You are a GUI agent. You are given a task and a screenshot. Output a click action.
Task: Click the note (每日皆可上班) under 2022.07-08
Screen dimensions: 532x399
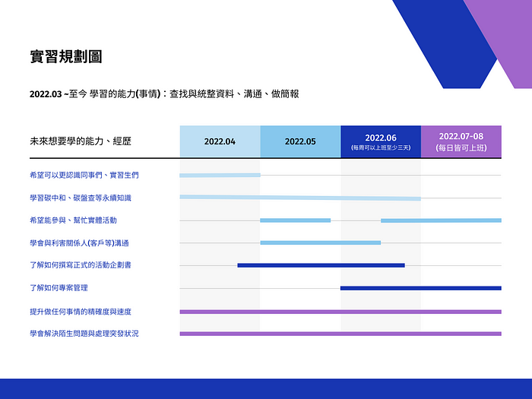[461, 148]
